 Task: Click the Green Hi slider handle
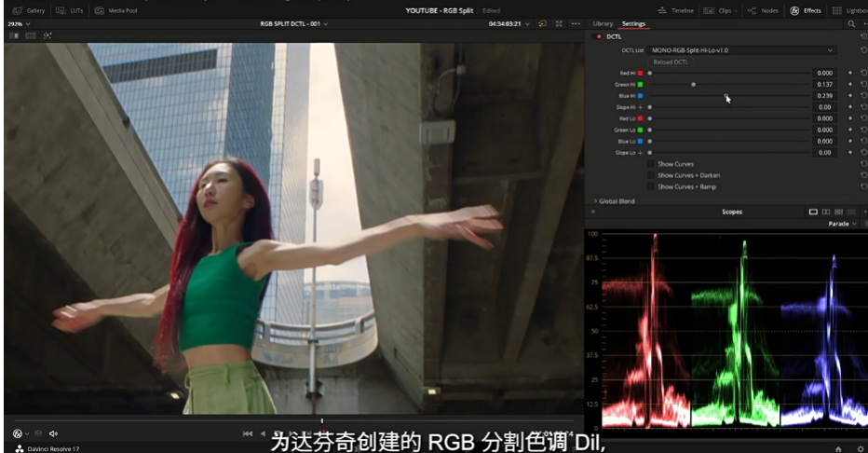pos(693,84)
